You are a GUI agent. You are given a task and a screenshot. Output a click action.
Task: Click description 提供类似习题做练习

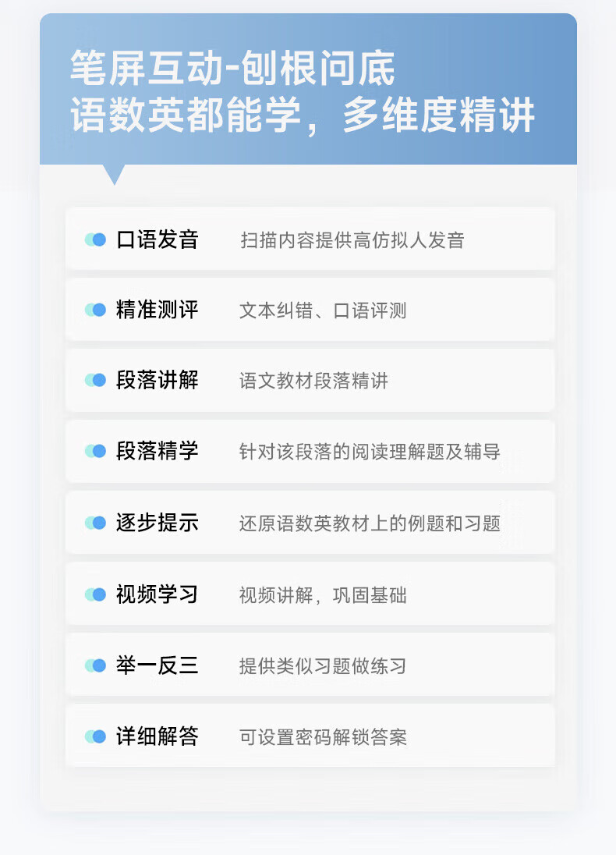[322, 666]
